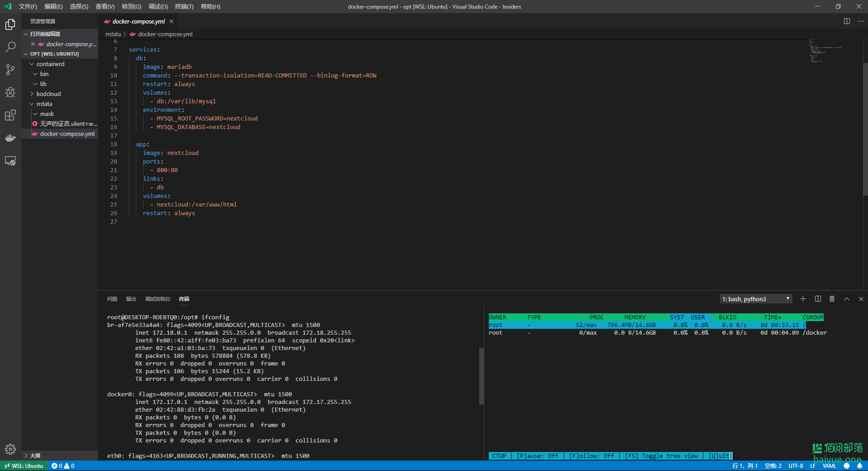Open the 查看(V) menu
868x471 pixels.
(x=105, y=6)
